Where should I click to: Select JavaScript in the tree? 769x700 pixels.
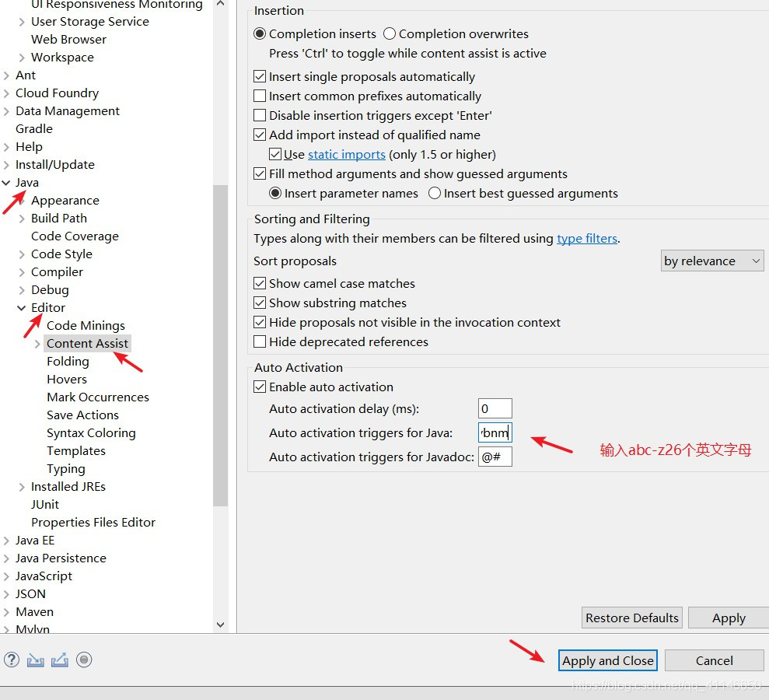tap(44, 576)
